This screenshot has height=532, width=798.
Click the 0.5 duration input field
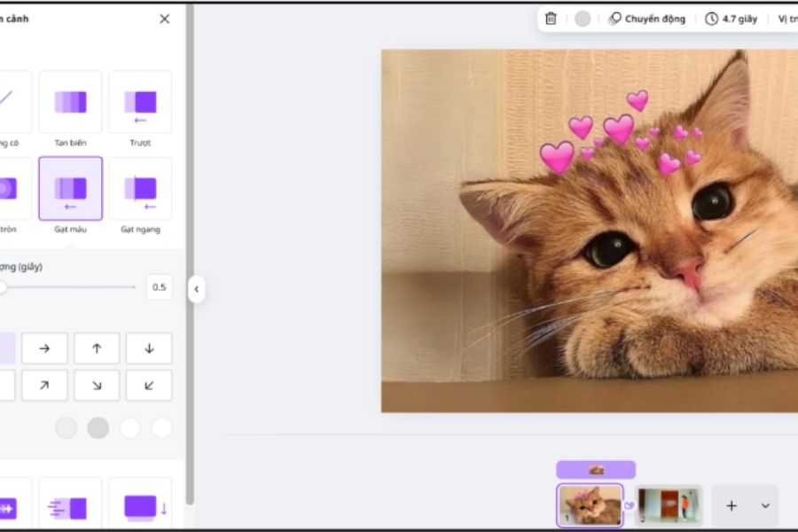tap(159, 287)
